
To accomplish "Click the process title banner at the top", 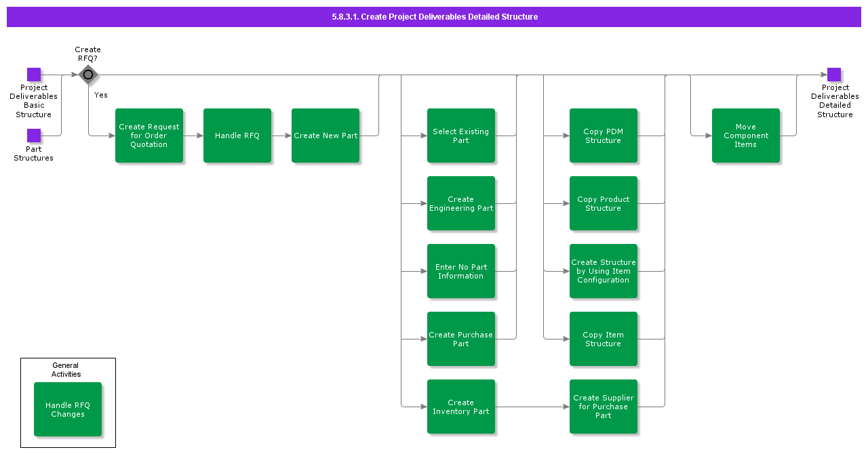I will click(434, 16).
